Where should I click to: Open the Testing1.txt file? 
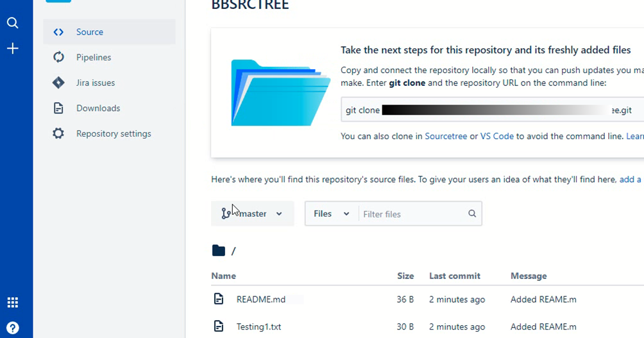(x=258, y=327)
